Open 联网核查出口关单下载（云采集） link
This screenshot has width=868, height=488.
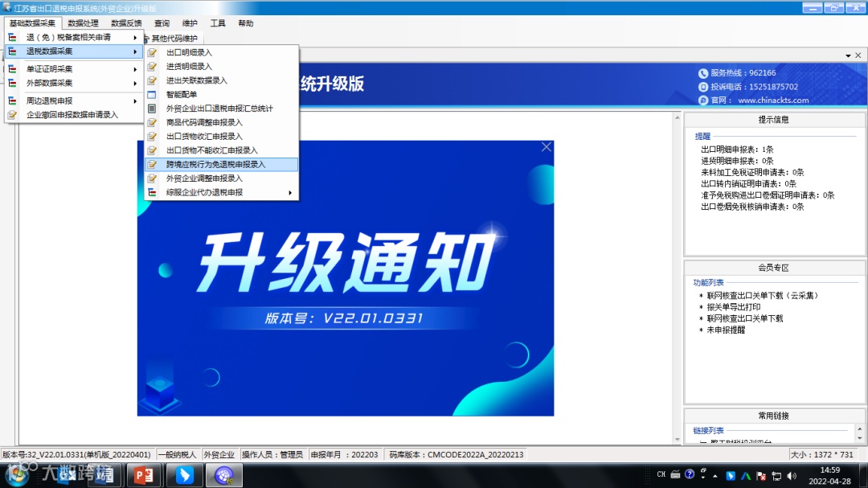tap(762, 296)
